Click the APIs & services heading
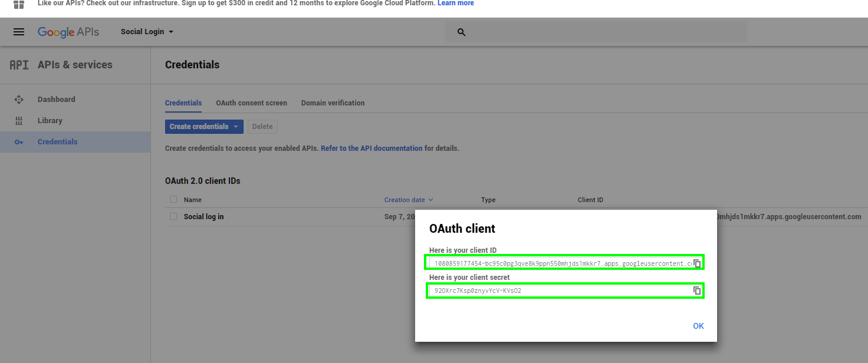The height and width of the screenshot is (363, 868). click(x=75, y=65)
